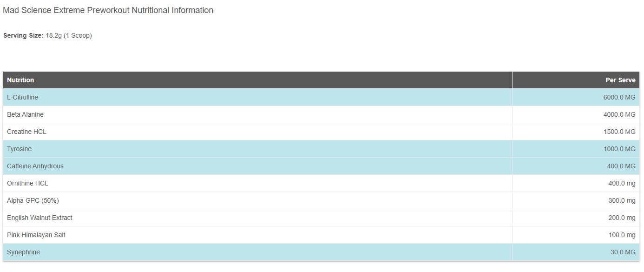Click the 6000.0 MG value cell

(619, 97)
